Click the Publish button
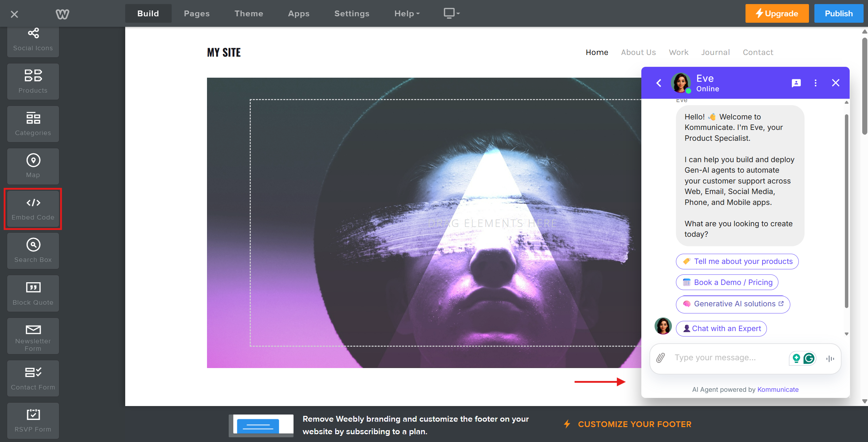Screen dimensions: 868x442 (x=838, y=14)
